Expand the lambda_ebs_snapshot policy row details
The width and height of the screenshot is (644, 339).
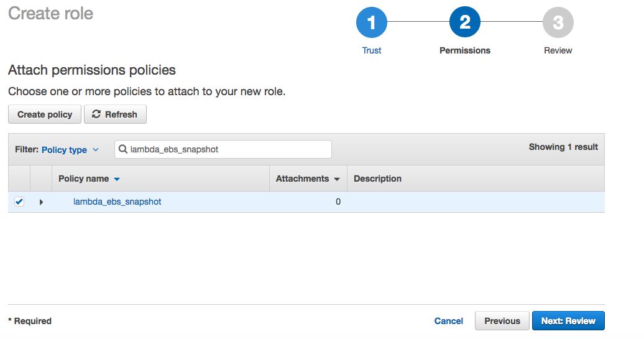42,202
